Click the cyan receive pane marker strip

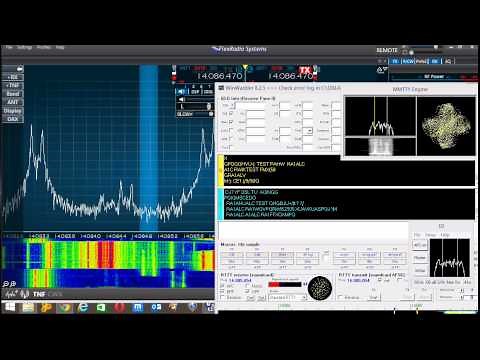(220, 204)
